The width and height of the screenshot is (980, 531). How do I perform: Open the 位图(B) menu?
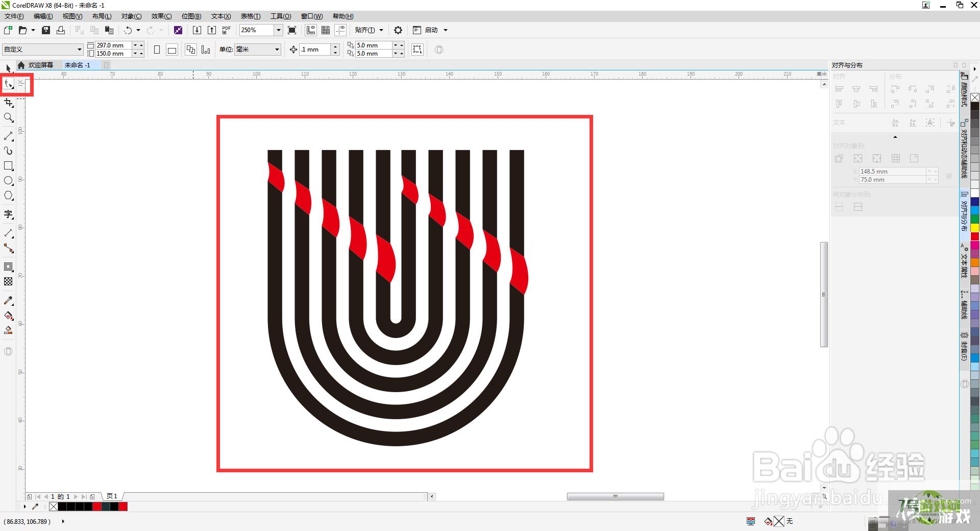tap(191, 16)
